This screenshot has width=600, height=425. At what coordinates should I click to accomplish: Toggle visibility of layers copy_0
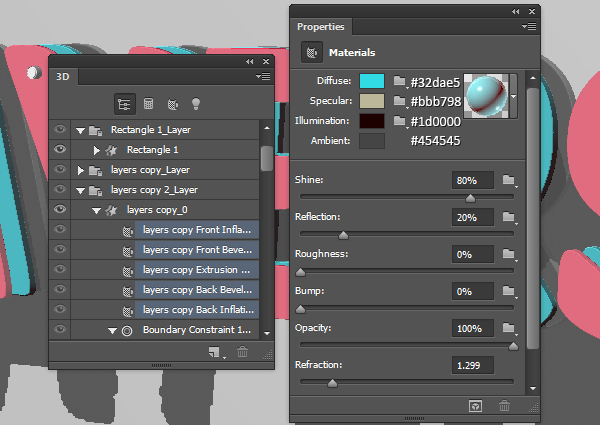point(60,209)
